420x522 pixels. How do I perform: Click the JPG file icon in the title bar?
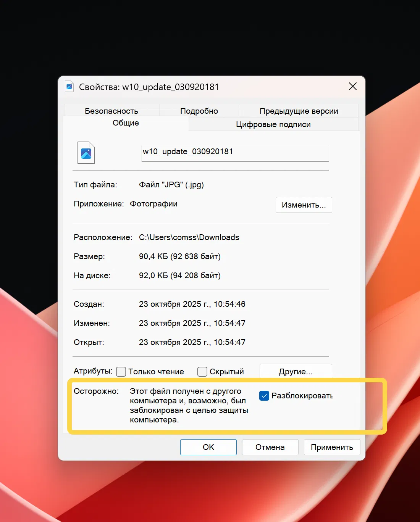(69, 86)
